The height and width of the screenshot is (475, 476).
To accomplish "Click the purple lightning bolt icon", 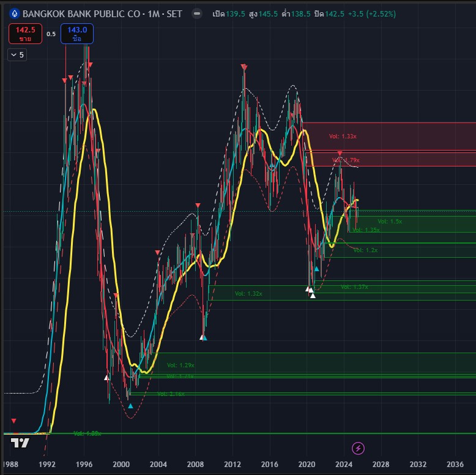I will tap(358, 448).
